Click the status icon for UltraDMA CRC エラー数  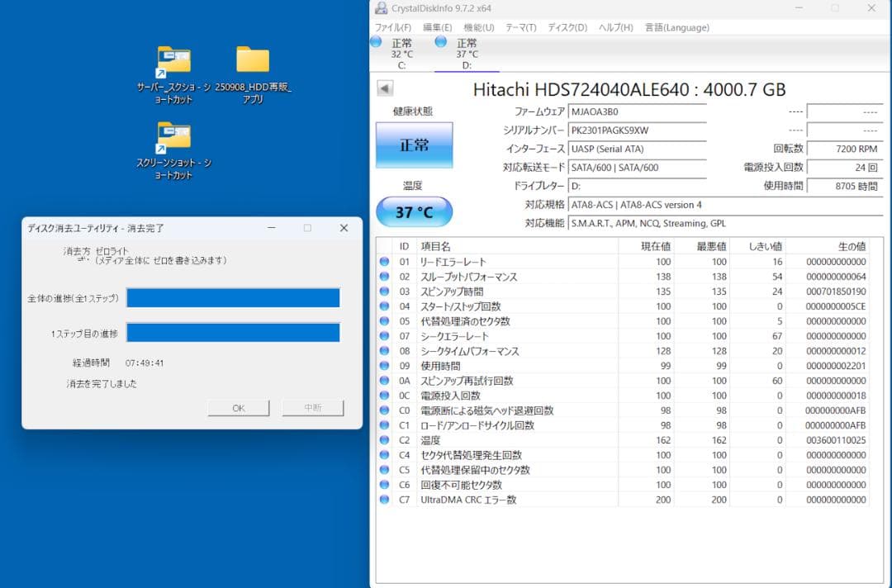click(382, 500)
